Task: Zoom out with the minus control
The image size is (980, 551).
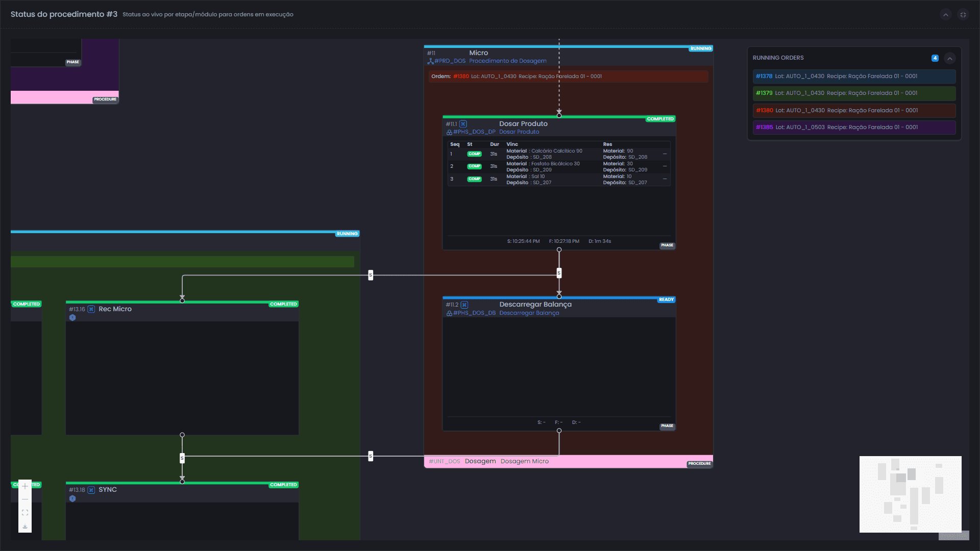Action: click(25, 499)
